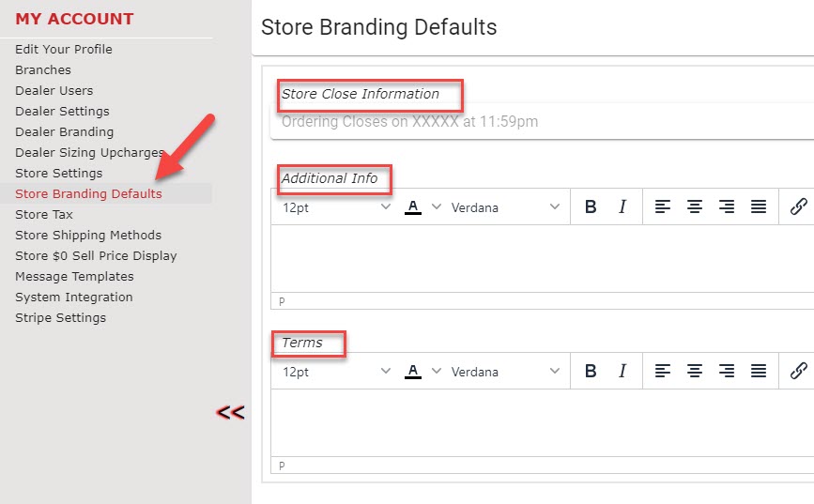The width and height of the screenshot is (814, 504).
Task: Open the Verdana font dropdown in Terms
Action: pos(505,371)
